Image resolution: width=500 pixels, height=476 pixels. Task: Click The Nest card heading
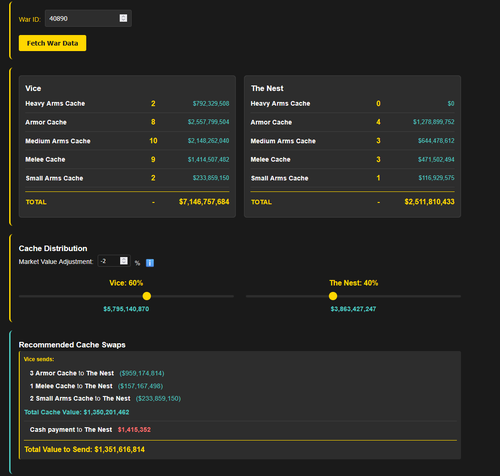click(x=267, y=88)
